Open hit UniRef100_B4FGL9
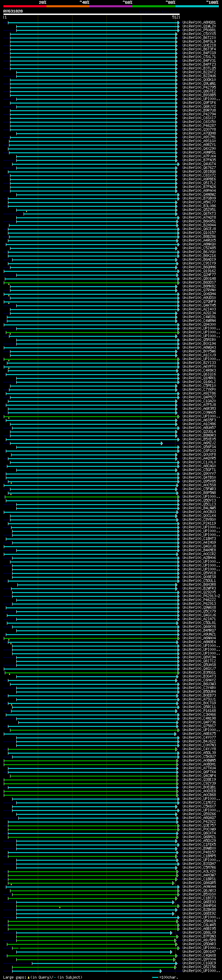Screen dimensions: 222x980 (x=199, y=41)
